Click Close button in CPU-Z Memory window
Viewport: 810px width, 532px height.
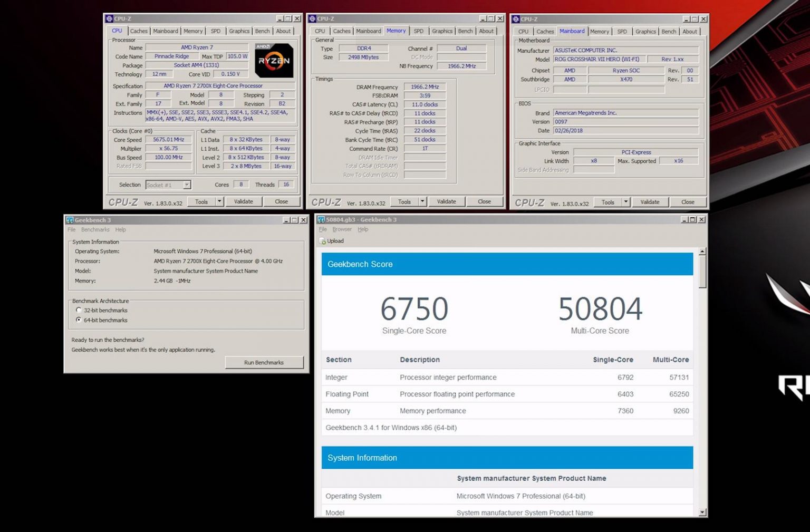(485, 201)
